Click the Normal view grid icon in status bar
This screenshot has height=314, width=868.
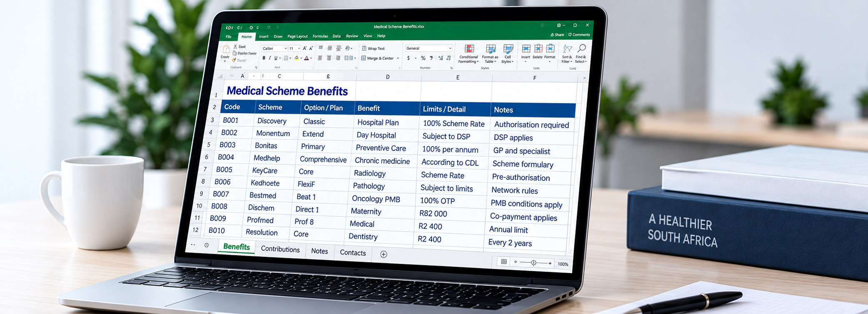pyautogui.click(x=504, y=262)
